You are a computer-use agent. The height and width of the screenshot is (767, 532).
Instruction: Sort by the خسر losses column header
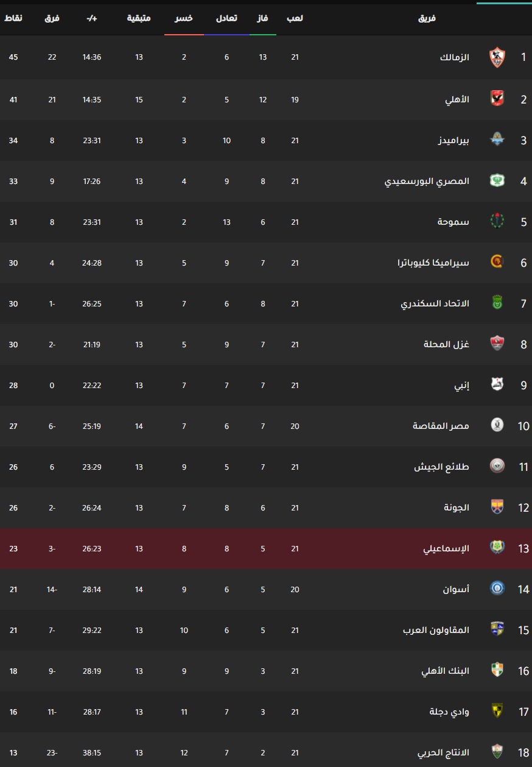(184, 18)
